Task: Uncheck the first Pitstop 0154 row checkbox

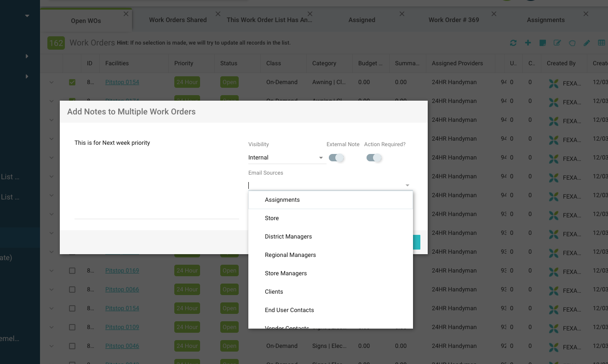Action: (72, 82)
